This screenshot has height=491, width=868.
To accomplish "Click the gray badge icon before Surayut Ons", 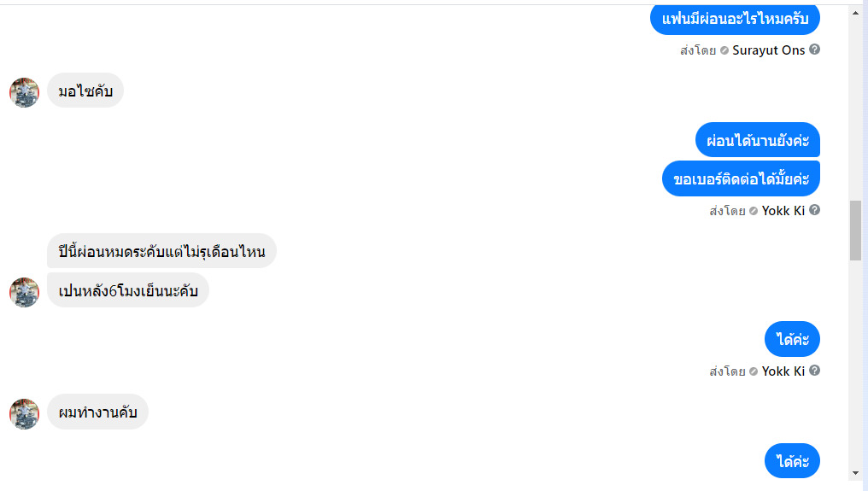I will point(724,50).
